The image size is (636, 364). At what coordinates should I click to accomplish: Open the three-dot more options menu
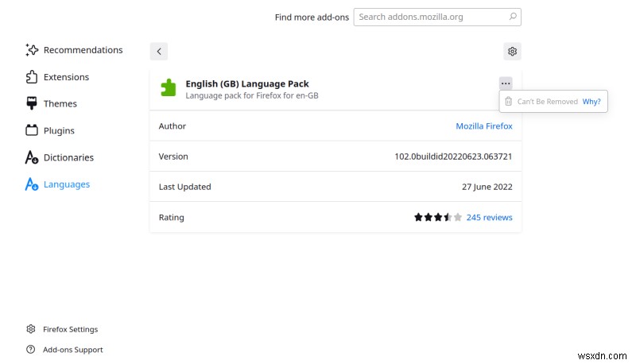(x=506, y=83)
